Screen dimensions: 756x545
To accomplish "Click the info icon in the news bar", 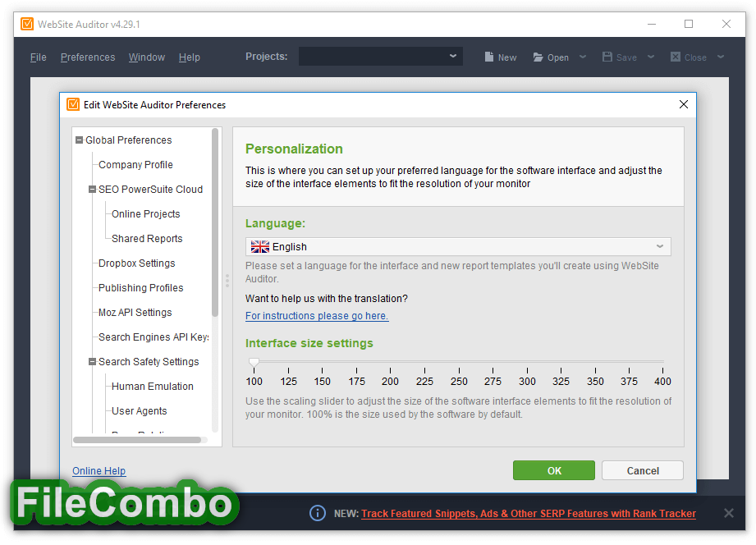I will [x=317, y=513].
